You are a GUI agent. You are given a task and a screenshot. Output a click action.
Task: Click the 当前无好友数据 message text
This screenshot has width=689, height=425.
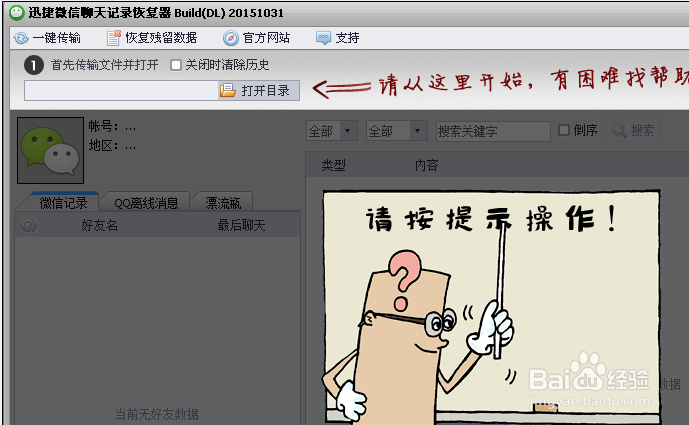click(156, 414)
